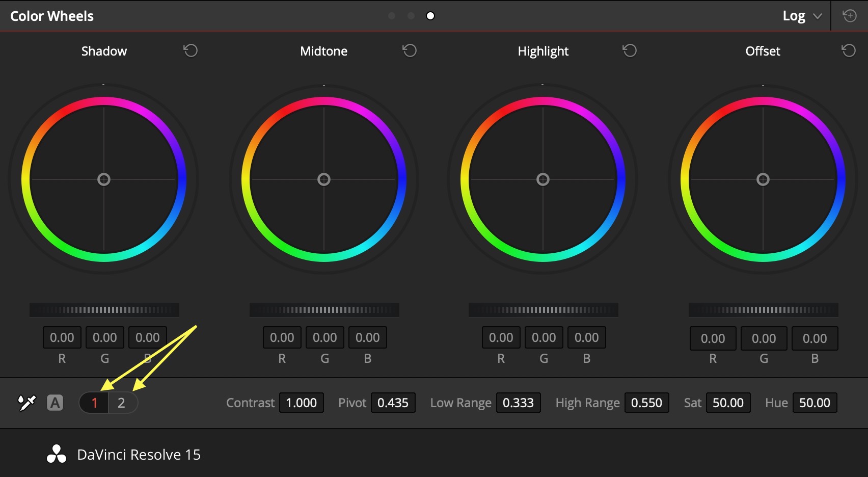The height and width of the screenshot is (477, 868).
Task: Open the Log grading mode dropdown
Action: click(819, 16)
